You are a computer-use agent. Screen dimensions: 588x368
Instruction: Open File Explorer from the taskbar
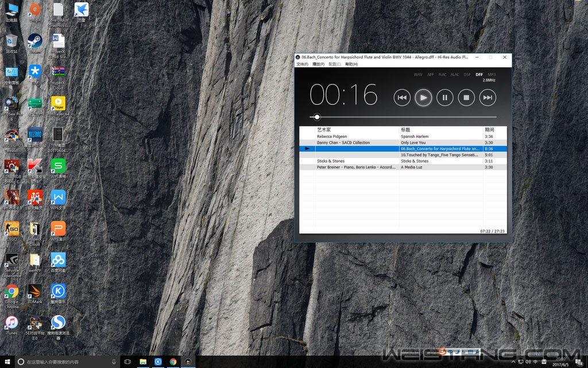click(143, 362)
